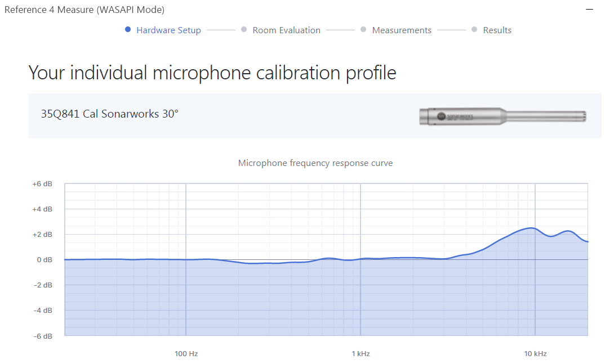Click the Results step dot indicator
The width and height of the screenshot is (614, 364).
coord(474,30)
